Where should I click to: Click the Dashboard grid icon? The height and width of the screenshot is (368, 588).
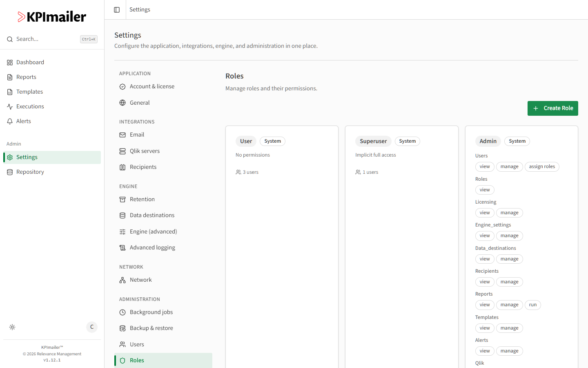[x=10, y=63]
